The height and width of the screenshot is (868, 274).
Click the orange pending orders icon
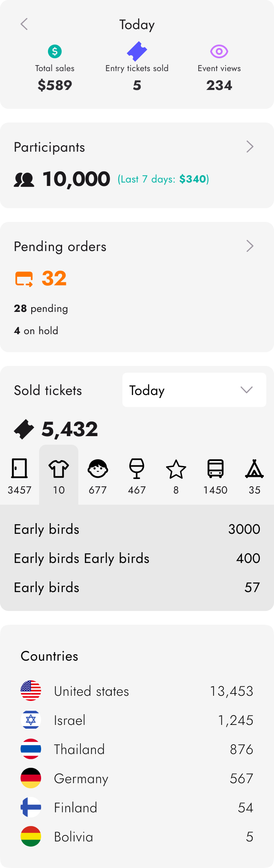[x=24, y=279]
